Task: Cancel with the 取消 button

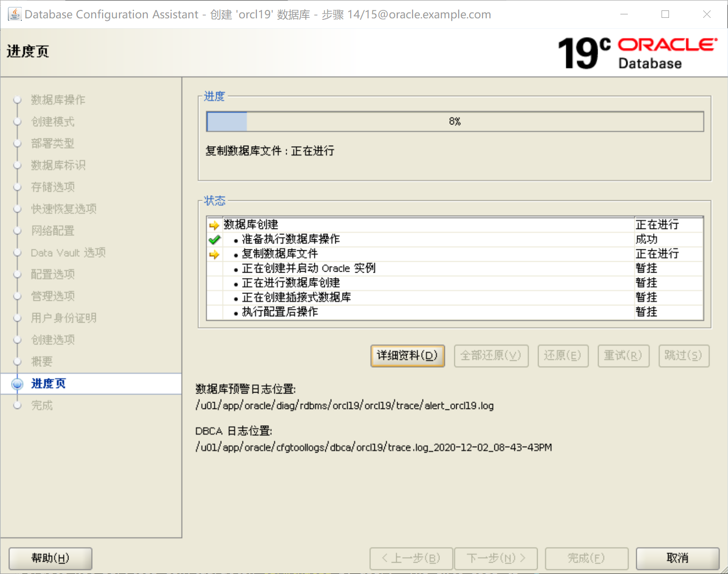Action: tap(677, 559)
